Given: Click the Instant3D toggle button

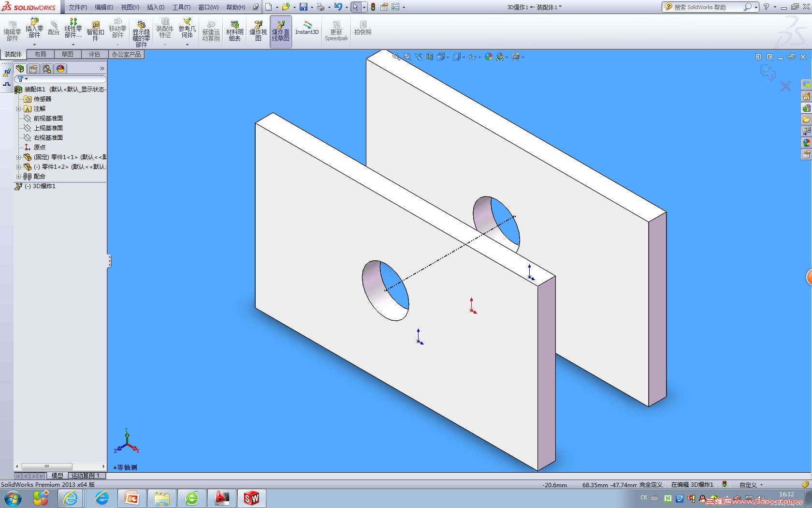Looking at the screenshot, I should [x=307, y=29].
